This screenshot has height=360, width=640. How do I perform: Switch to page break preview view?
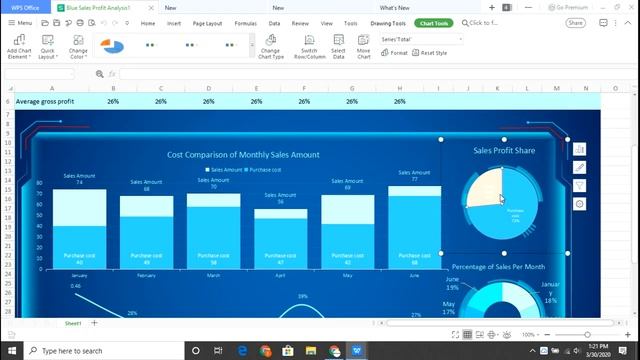(x=480, y=335)
